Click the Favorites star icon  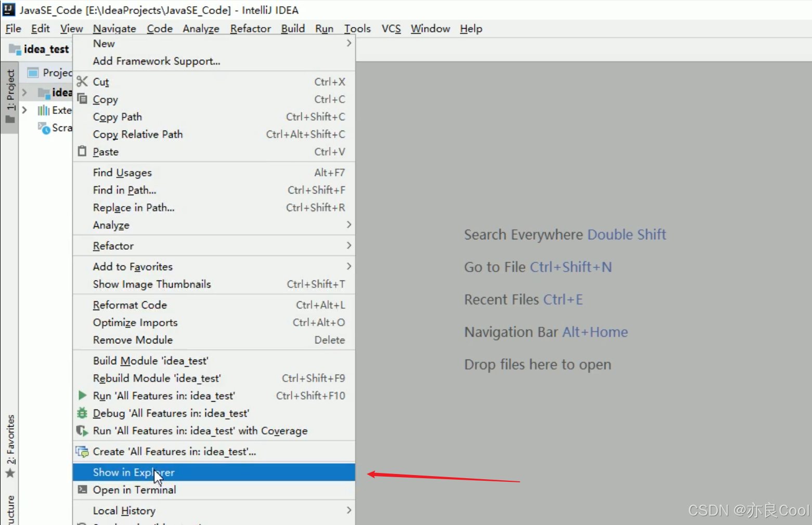coord(10,473)
